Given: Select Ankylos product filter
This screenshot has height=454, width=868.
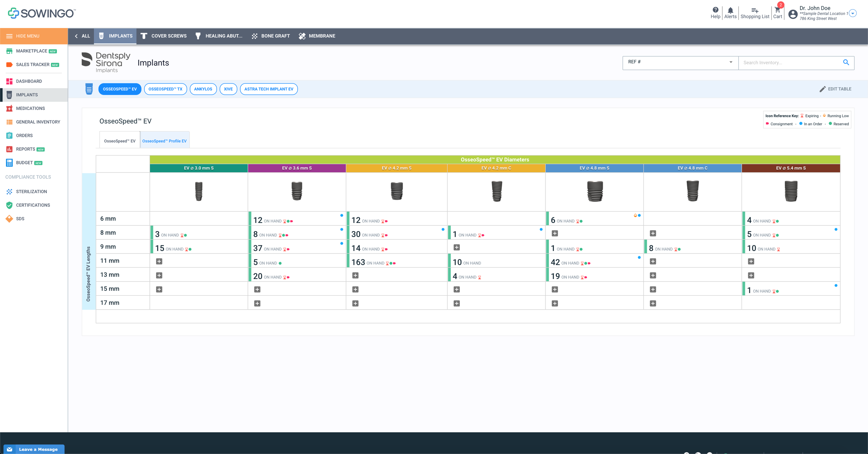Looking at the screenshot, I should (x=203, y=89).
